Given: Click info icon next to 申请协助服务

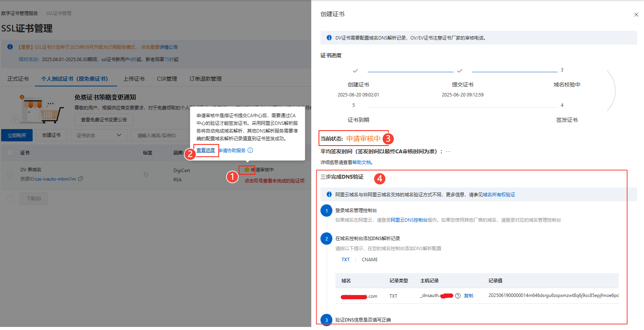Looking at the screenshot, I should click(250, 150).
